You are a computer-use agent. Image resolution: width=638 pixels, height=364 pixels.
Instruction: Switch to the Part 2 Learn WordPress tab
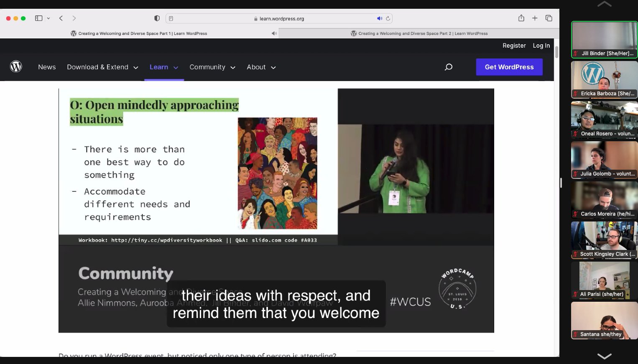point(419,33)
